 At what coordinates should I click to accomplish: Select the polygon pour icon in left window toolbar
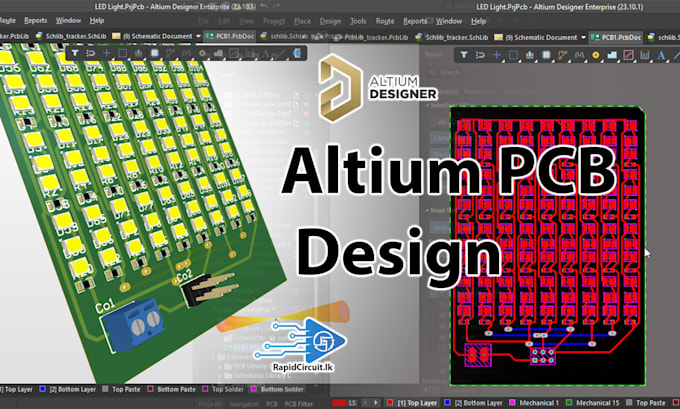pyautogui.click(x=218, y=53)
